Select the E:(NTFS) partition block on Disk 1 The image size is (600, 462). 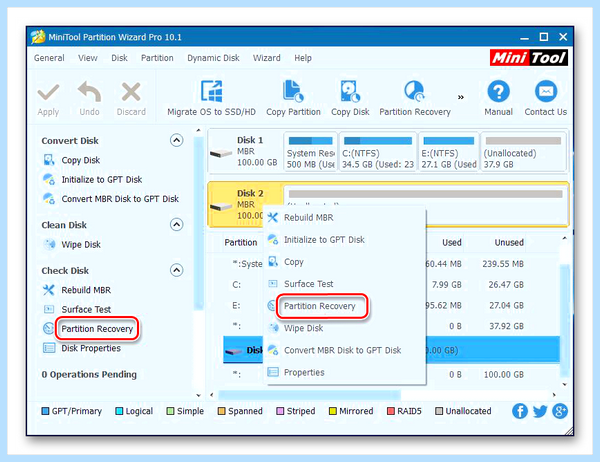pos(448,152)
